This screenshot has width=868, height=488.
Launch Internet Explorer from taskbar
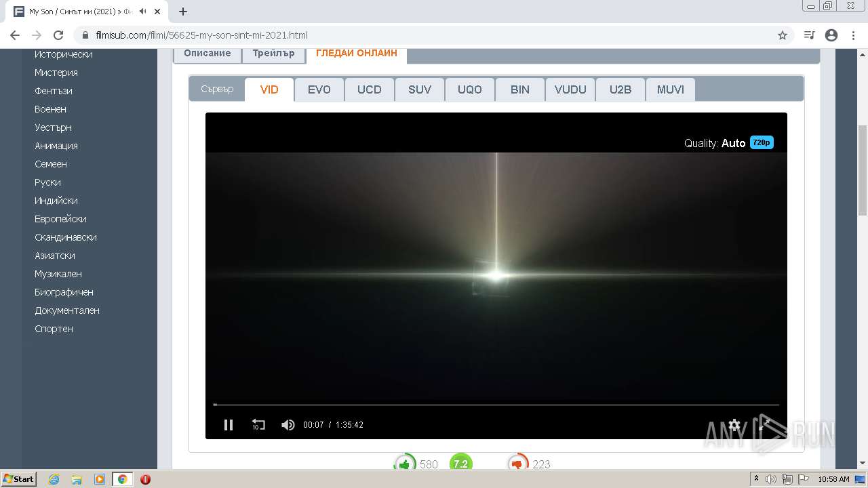click(x=54, y=479)
